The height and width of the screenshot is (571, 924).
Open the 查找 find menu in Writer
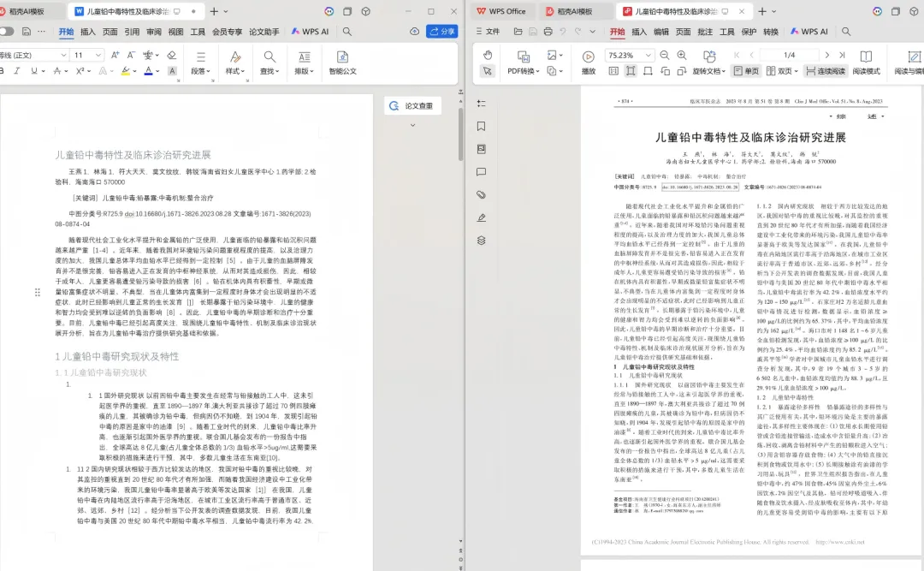coord(269,62)
